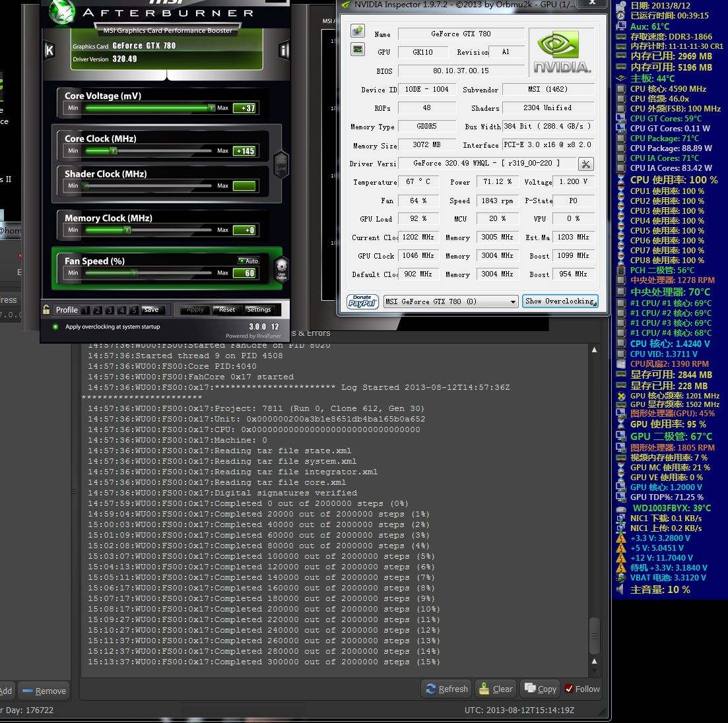Image resolution: width=728 pixels, height=723 pixels.
Task: Click the Copy log button
Action: point(541,689)
